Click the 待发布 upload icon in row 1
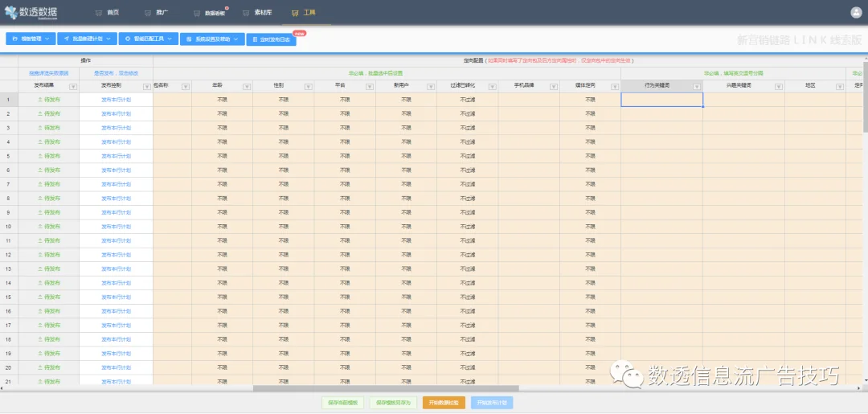Image resolution: width=868 pixels, height=414 pixels. (40, 100)
